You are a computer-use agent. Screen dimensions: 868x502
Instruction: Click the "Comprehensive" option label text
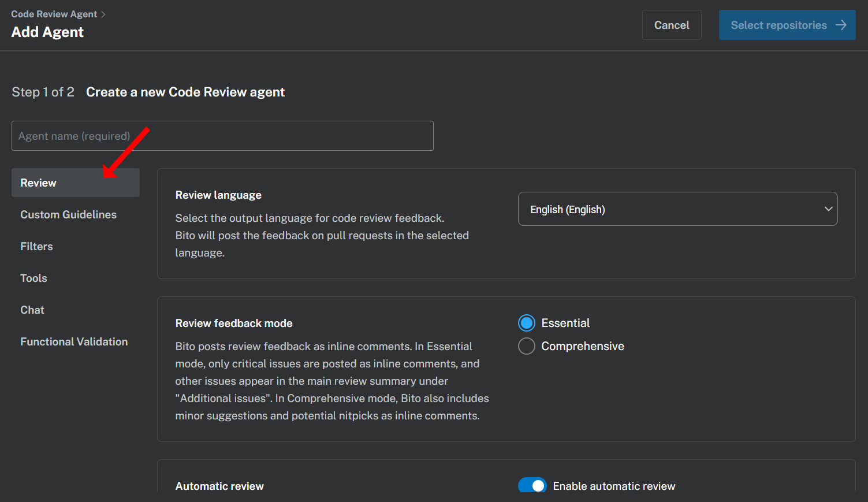click(x=582, y=346)
